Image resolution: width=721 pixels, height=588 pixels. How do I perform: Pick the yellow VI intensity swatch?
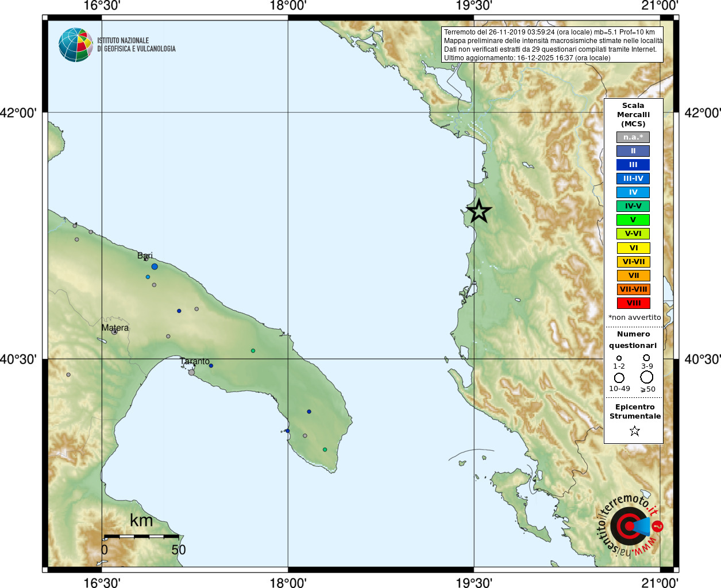[x=633, y=248]
